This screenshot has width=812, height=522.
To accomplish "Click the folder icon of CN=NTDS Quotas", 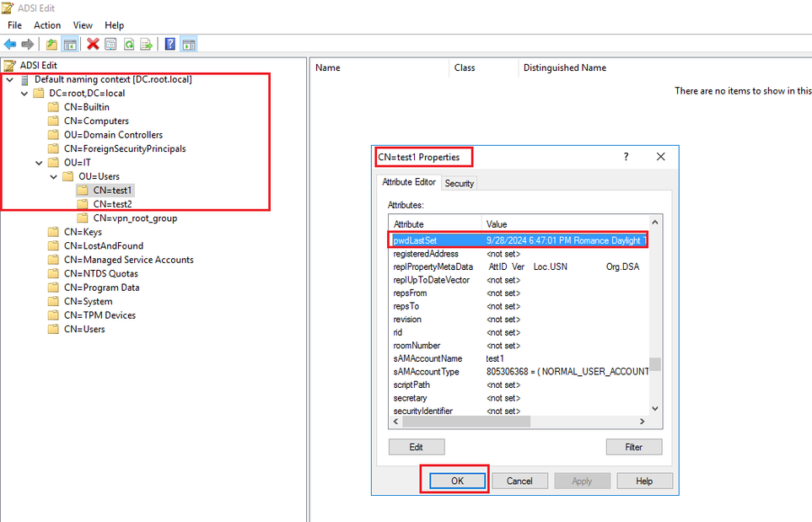I will pos(53,273).
